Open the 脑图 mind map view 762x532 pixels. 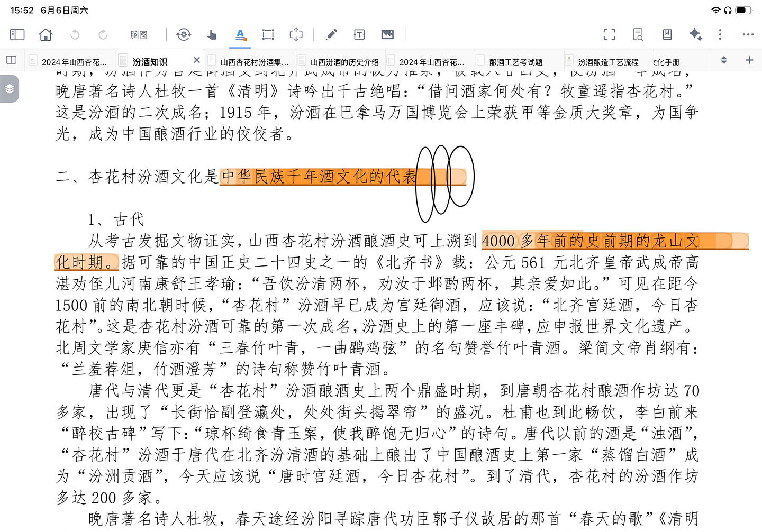point(139,35)
